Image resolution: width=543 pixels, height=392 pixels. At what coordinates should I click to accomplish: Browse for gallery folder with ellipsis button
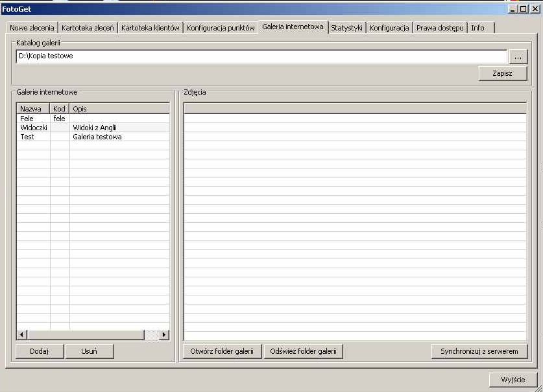point(518,57)
